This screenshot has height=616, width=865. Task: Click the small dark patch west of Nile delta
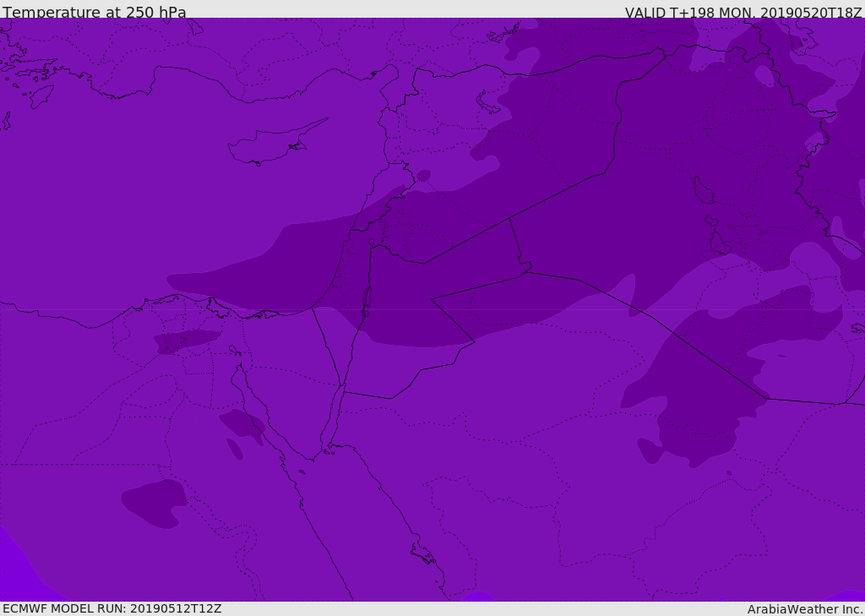pyautogui.click(x=184, y=341)
